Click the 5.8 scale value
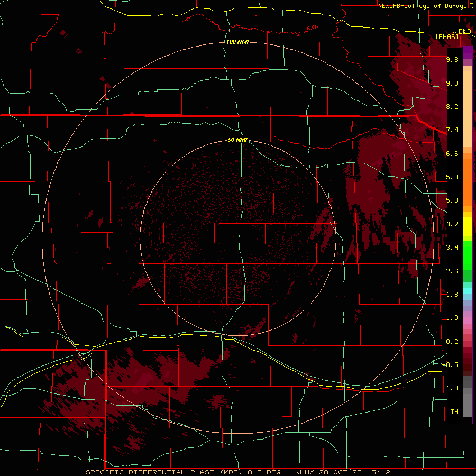 click(452, 177)
